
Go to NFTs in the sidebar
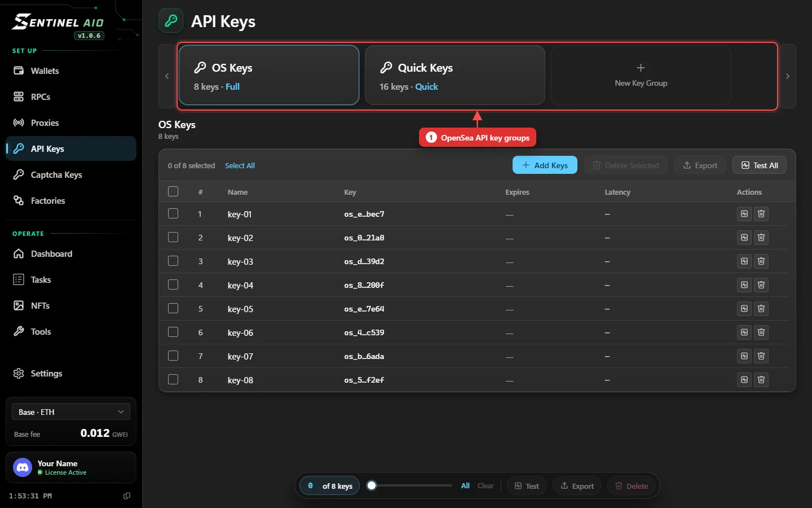(71, 305)
